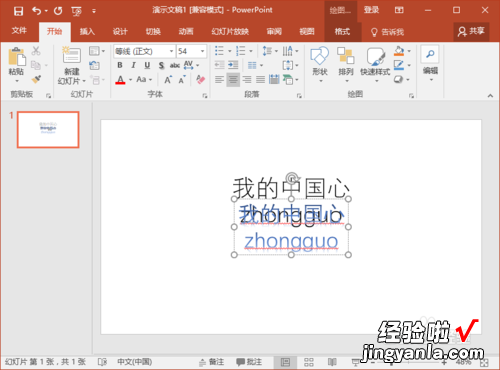The image size is (500, 370).
Task: Switch to the Design (设计) tab
Action: point(120,32)
